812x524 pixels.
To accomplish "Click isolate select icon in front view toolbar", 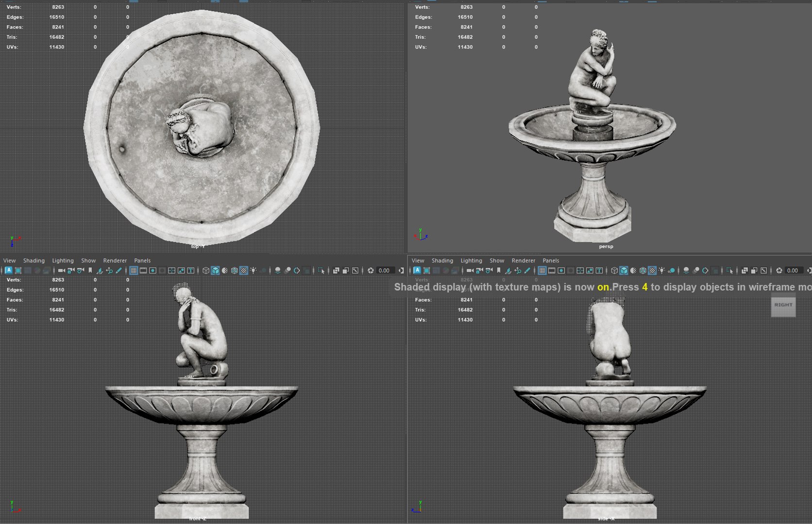I will pyautogui.click(x=321, y=270).
